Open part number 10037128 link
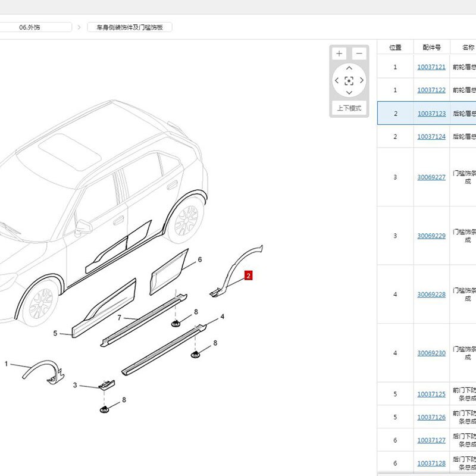Viewport: 476px width, 476px height. (x=431, y=464)
